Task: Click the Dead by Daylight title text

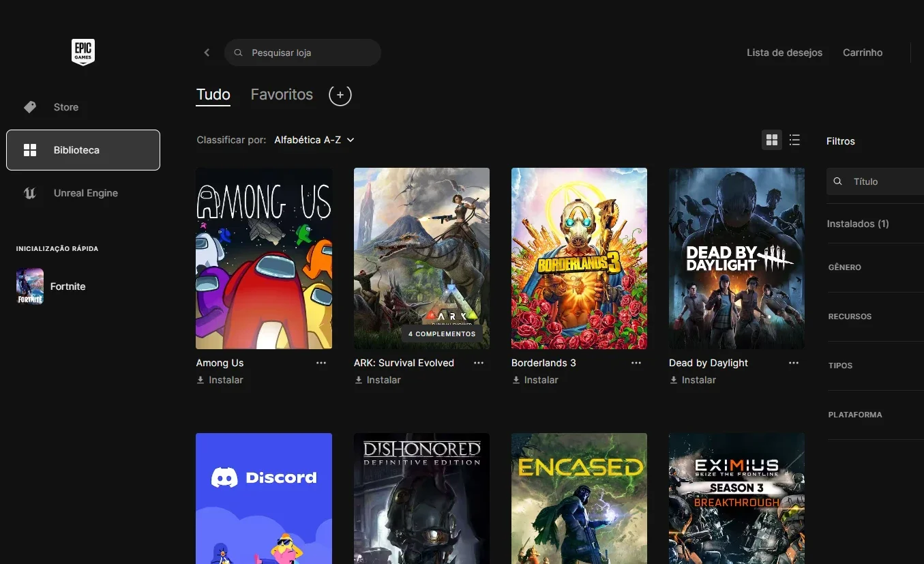Action: point(709,363)
